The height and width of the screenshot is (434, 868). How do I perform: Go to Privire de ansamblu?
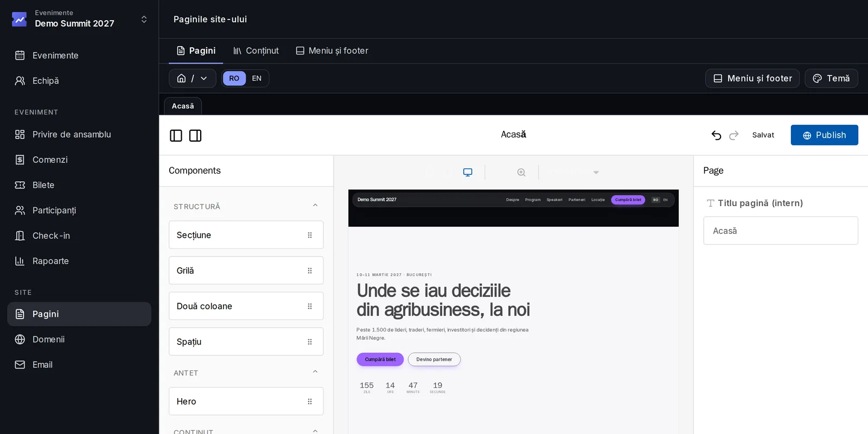(79, 135)
